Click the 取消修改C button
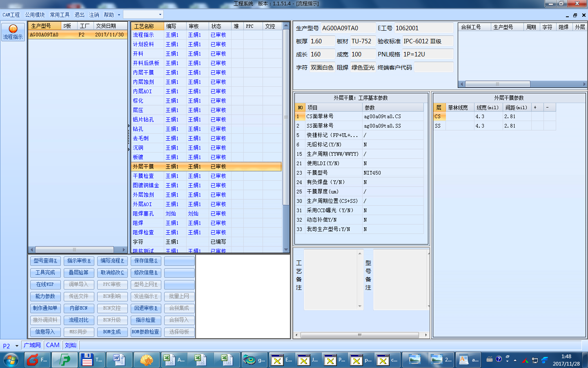588x368 pixels. click(x=112, y=273)
